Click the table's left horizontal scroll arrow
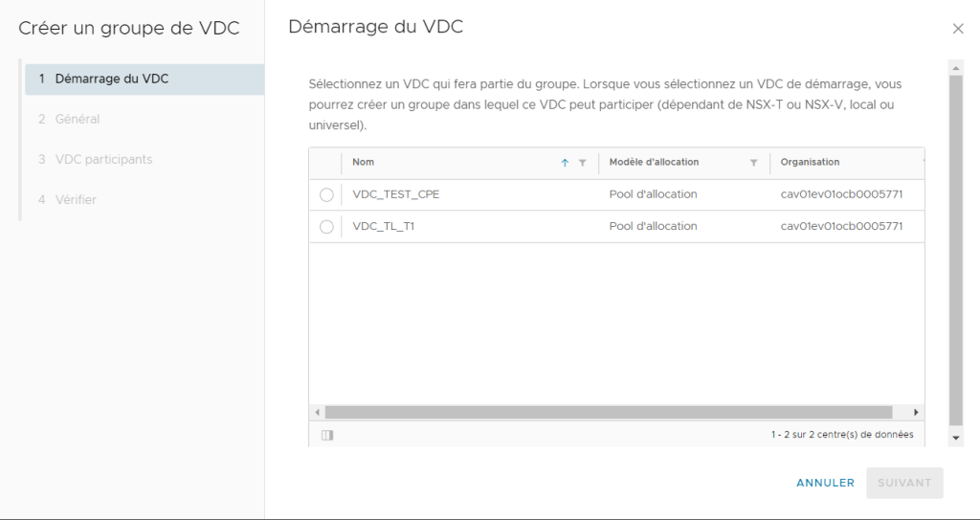 coord(318,412)
